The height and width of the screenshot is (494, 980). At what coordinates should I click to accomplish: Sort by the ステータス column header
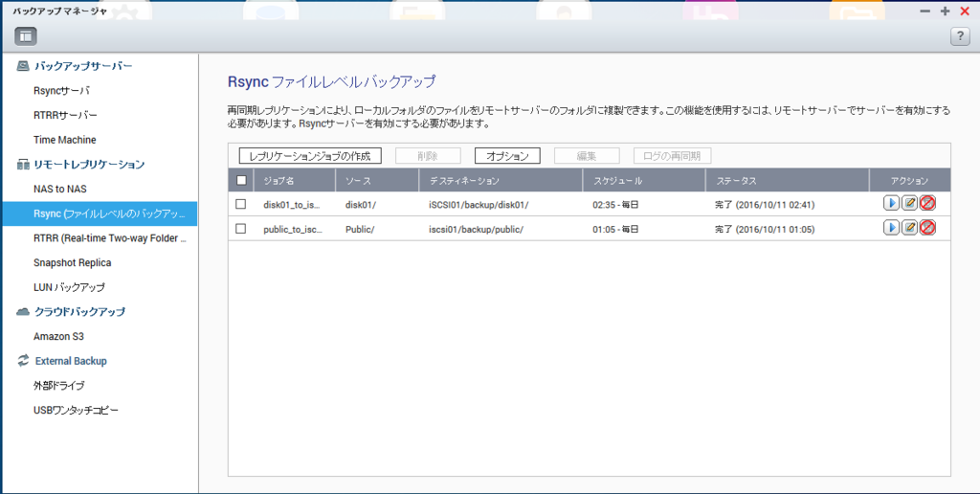[x=787, y=180]
